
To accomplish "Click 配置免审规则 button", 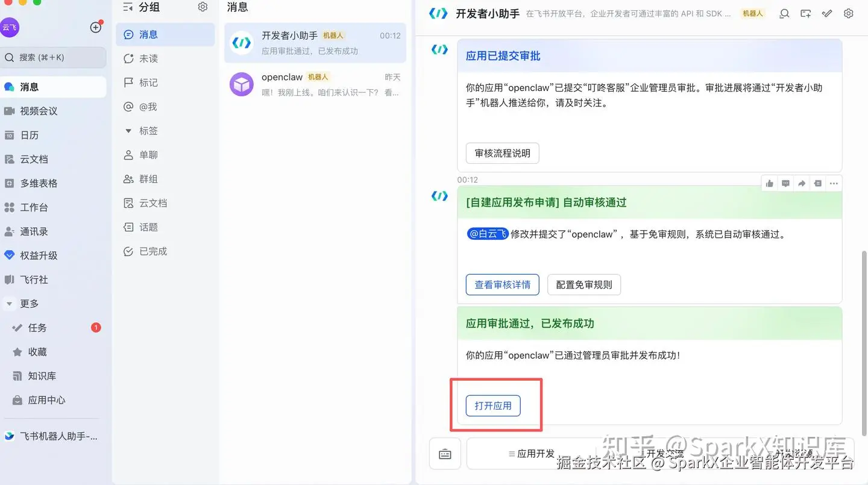I will tap(584, 284).
